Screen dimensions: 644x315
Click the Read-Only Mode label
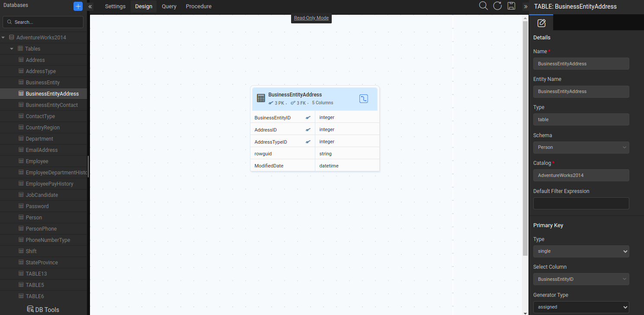[x=311, y=18]
